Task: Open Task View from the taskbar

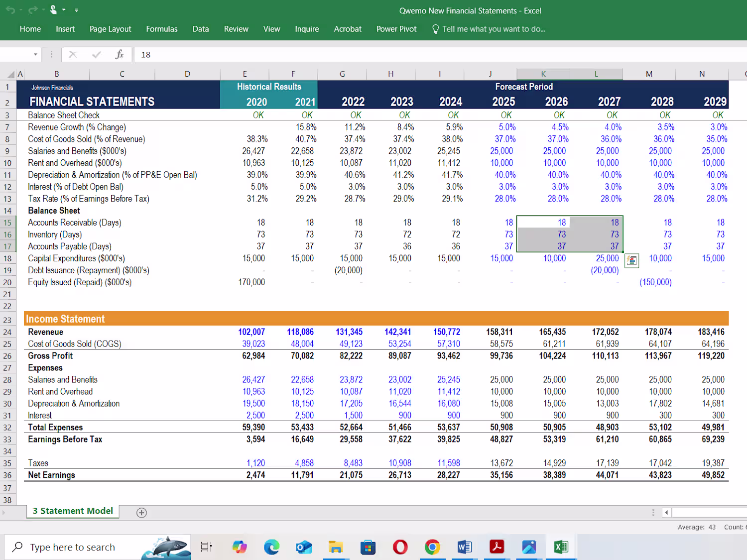Action: (206, 547)
